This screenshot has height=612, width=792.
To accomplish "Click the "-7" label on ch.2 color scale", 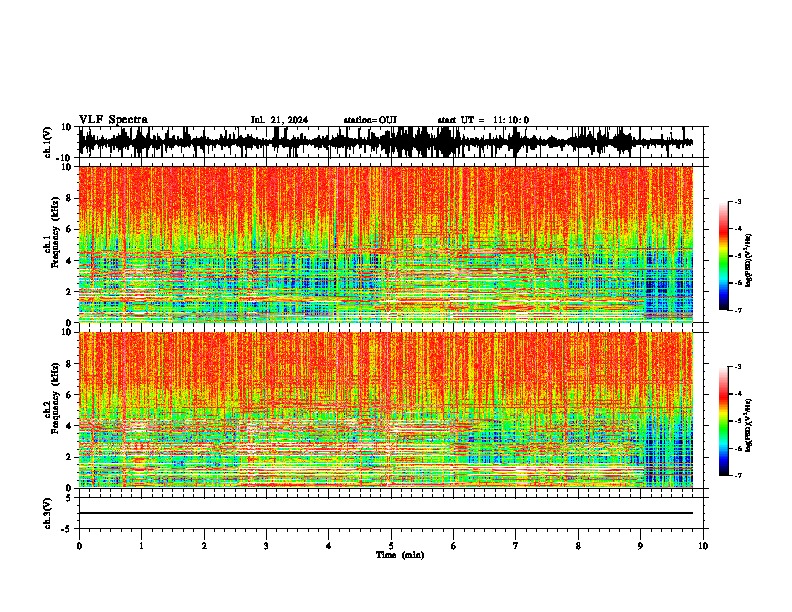I will [738, 475].
